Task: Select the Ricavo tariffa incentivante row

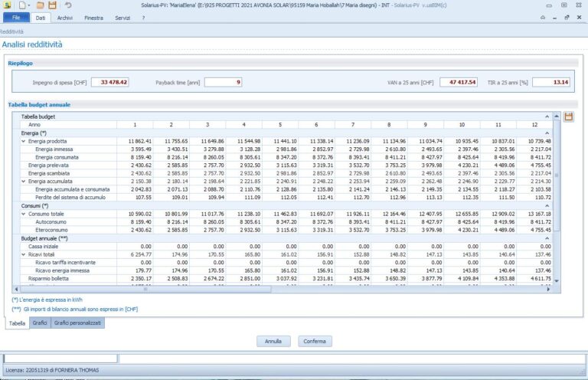Action: click(65, 263)
